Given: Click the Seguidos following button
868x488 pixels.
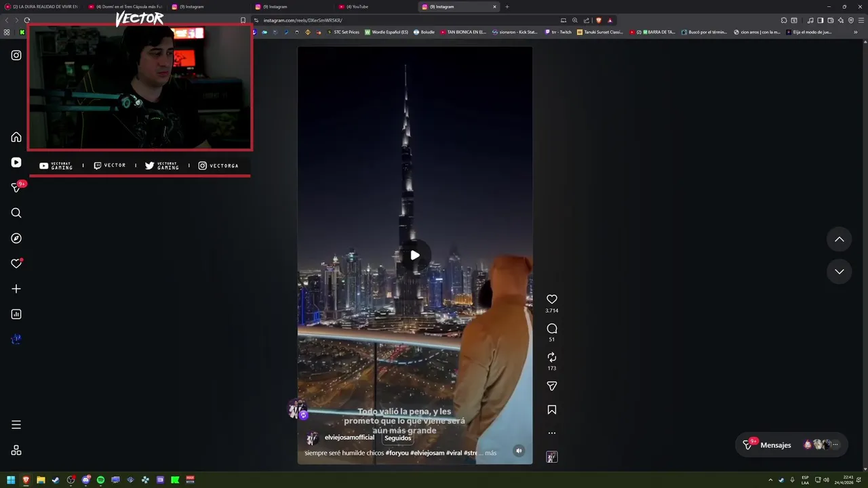Looking at the screenshot, I should pyautogui.click(x=398, y=438).
